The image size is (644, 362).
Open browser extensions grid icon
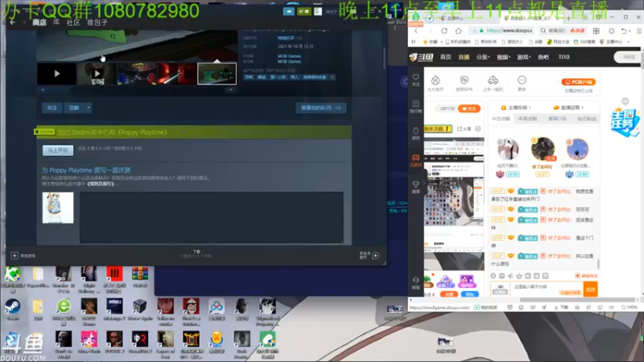coord(597,31)
